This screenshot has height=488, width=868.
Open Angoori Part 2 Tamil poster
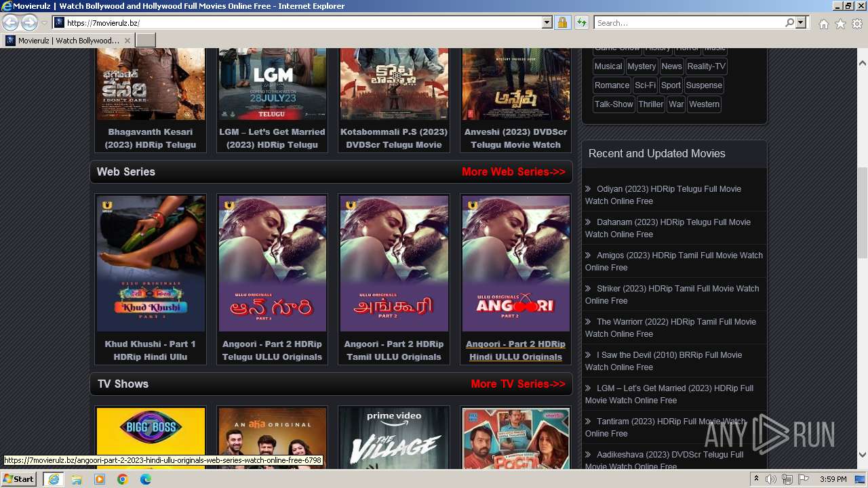click(x=394, y=263)
